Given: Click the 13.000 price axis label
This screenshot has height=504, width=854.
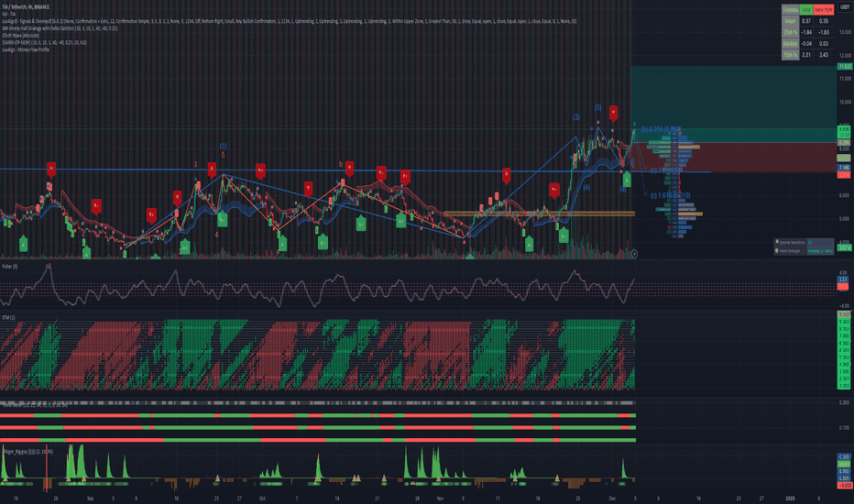Looking at the screenshot, I should point(845,32).
